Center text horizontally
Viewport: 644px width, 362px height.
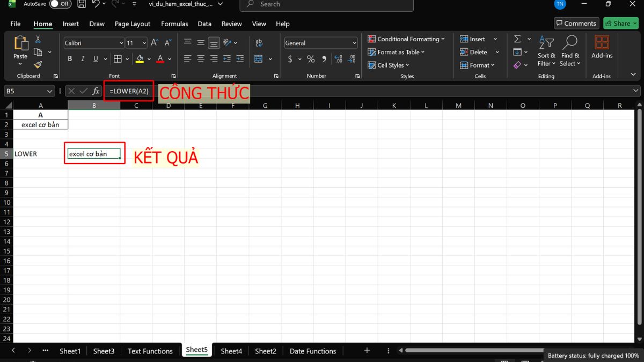201,59
